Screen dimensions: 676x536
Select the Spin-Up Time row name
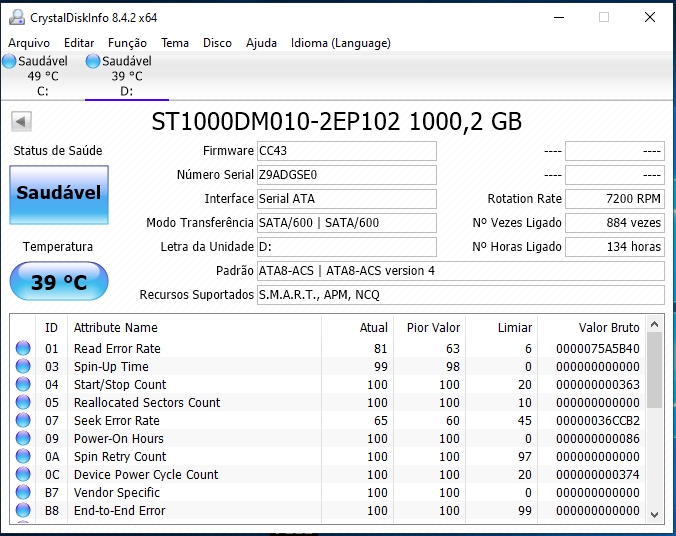(111, 367)
